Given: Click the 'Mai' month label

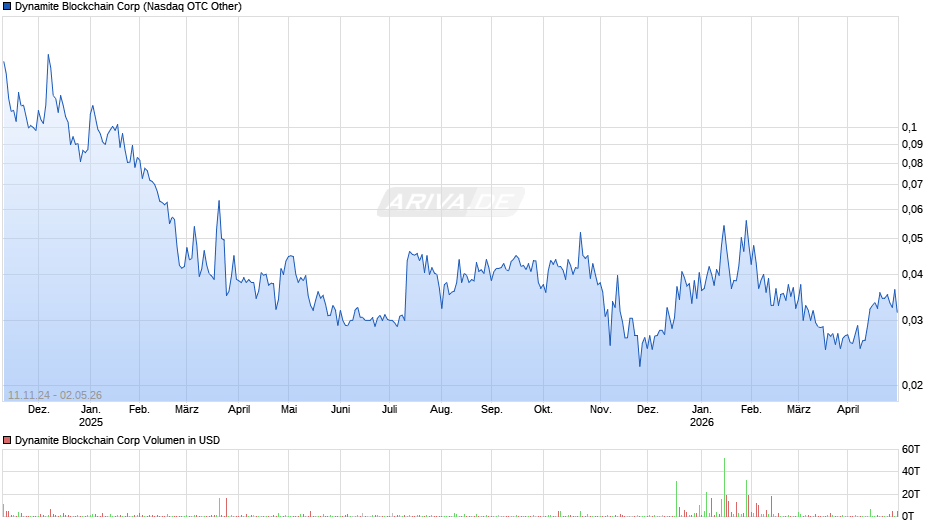Looking at the screenshot, I should click(x=289, y=410).
